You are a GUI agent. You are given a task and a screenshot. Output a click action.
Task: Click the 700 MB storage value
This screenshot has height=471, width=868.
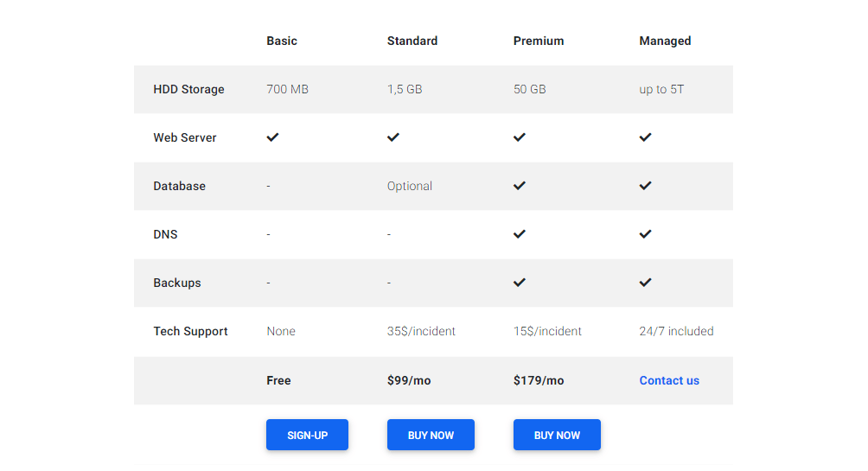tap(287, 89)
